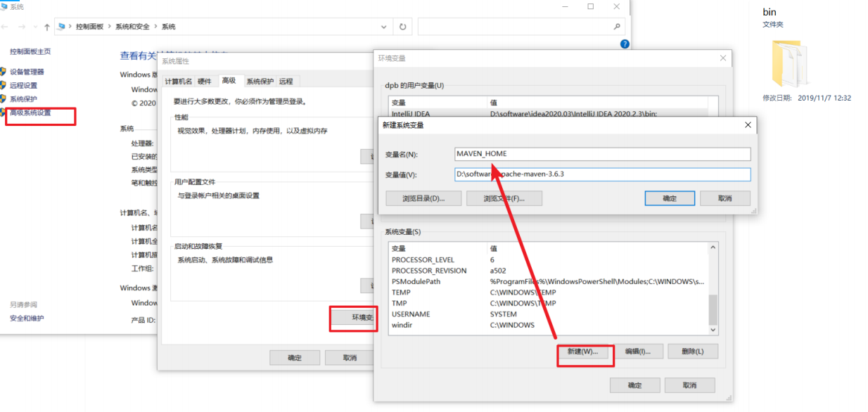Click system variables scrollbar up arrow
This screenshot has width=868, height=412.
(713, 247)
